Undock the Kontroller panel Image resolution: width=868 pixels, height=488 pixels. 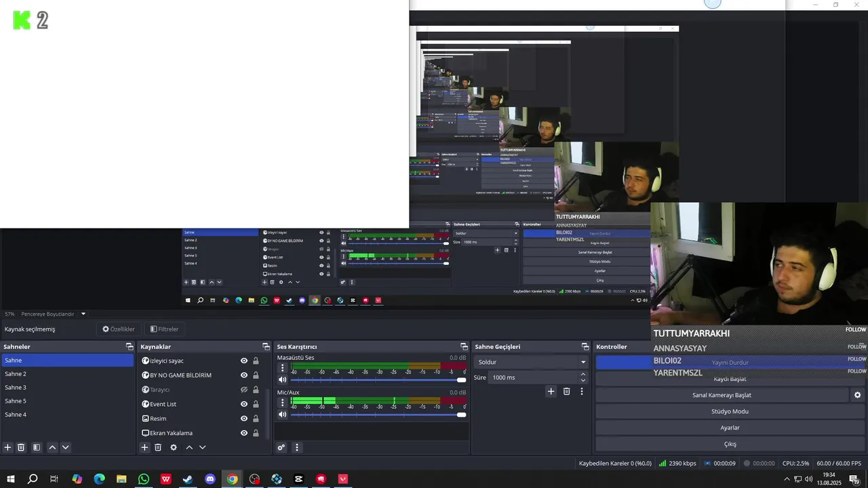(x=861, y=346)
